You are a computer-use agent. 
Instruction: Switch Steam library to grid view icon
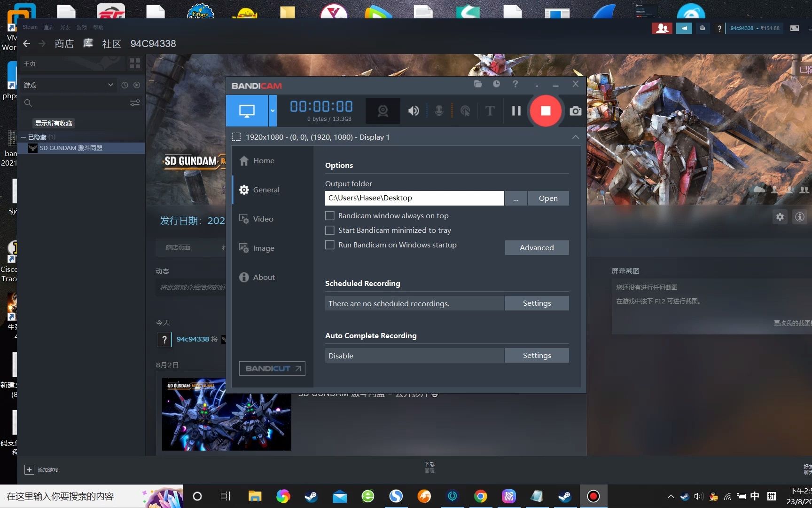[x=135, y=63]
